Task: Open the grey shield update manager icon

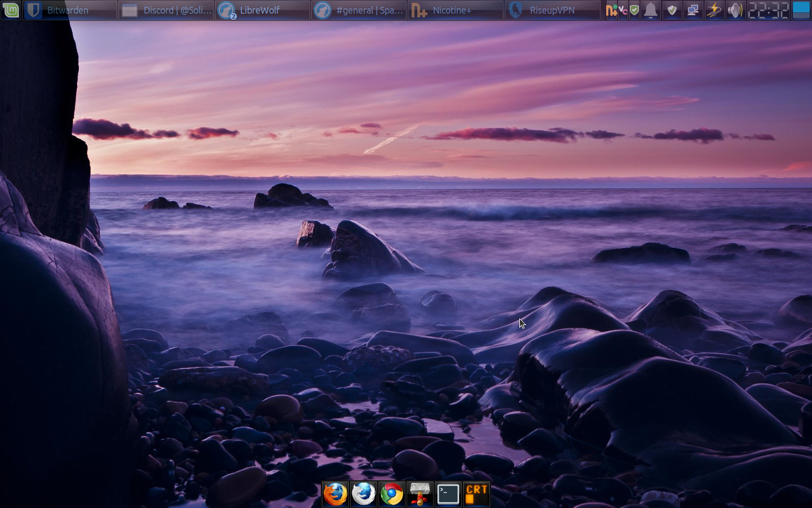Action: pos(672,10)
